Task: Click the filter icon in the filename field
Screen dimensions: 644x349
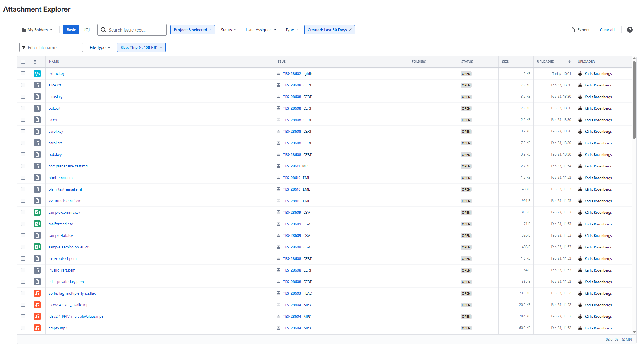Action: point(24,47)
